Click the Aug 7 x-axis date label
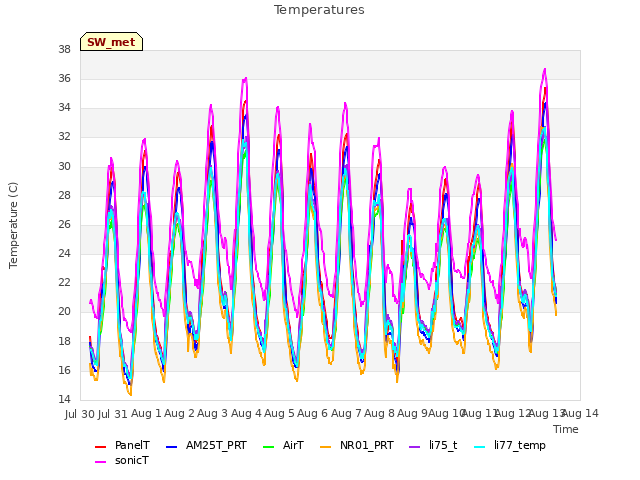 (347, 413)
